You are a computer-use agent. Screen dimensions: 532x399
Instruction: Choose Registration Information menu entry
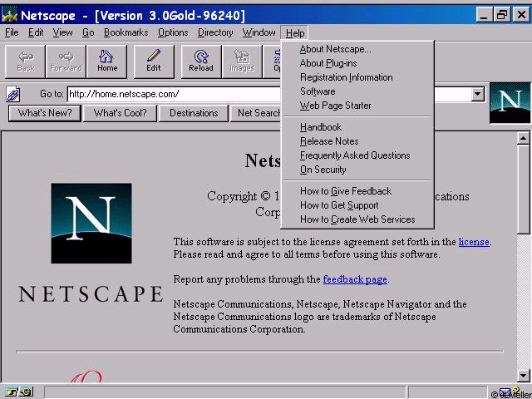pos(357,77)
